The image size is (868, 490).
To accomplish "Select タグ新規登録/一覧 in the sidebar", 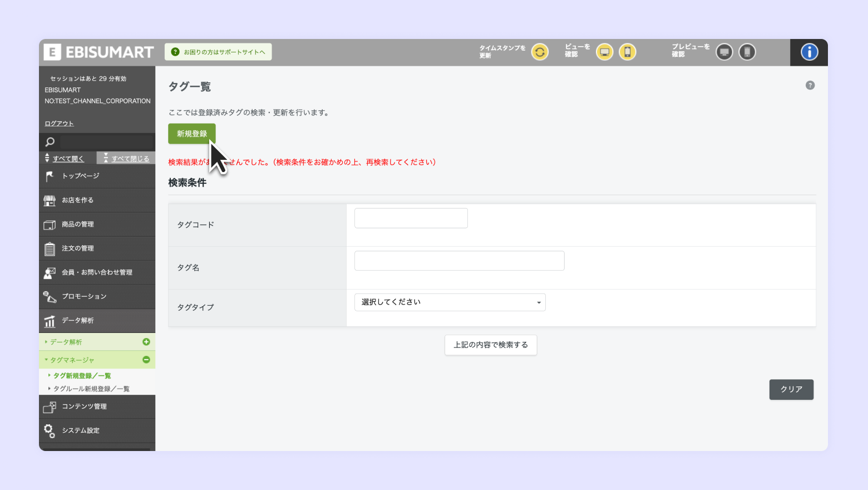I will pyautogui.click(x=82, y=376).
